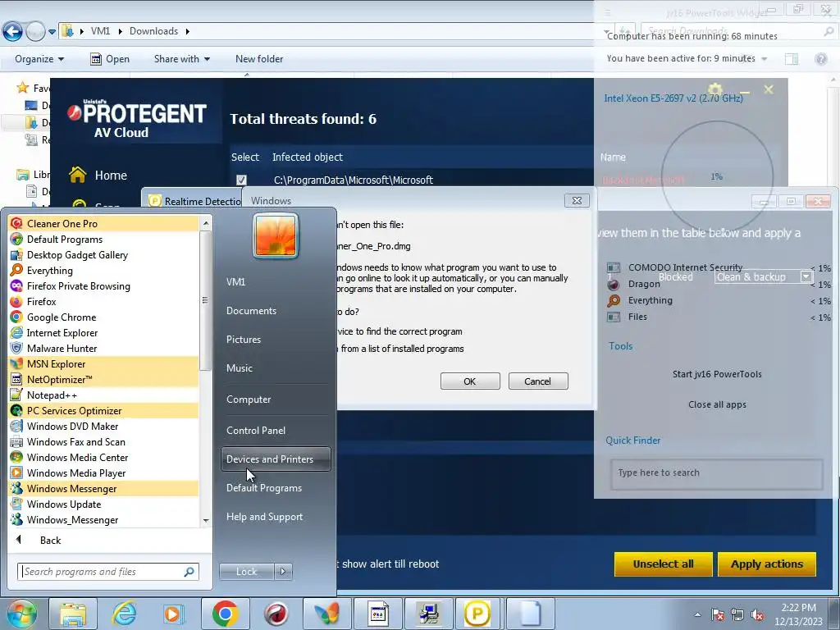Focus Search programs and files box

click(x=108, y=572)
